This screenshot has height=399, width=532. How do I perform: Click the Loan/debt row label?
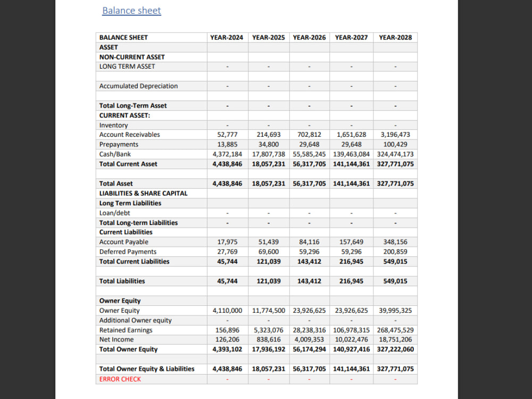coord(115,213)
